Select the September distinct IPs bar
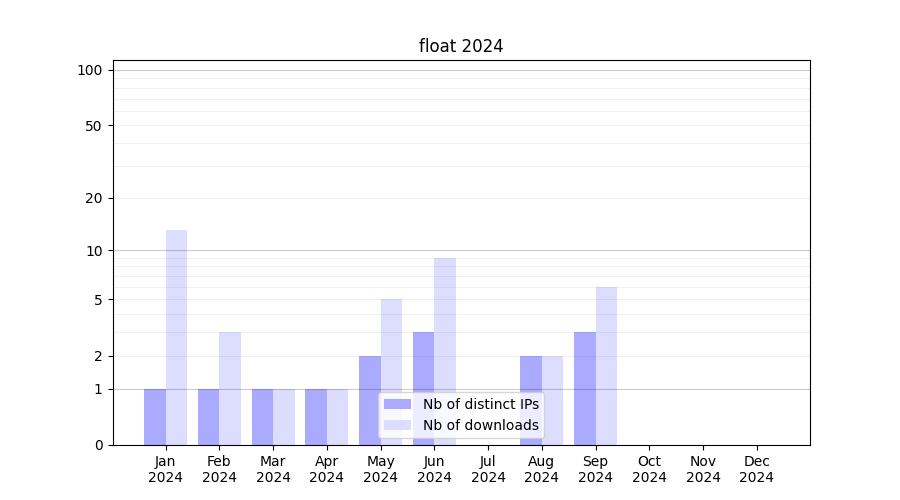This screenshot has width=900, height=500. pyautogui.click(x=585, y=388)
